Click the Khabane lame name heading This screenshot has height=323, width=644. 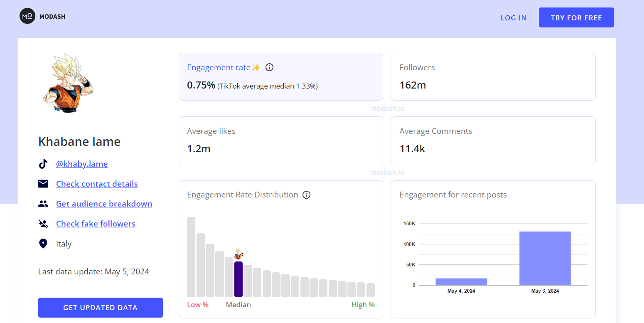(79, 141)
